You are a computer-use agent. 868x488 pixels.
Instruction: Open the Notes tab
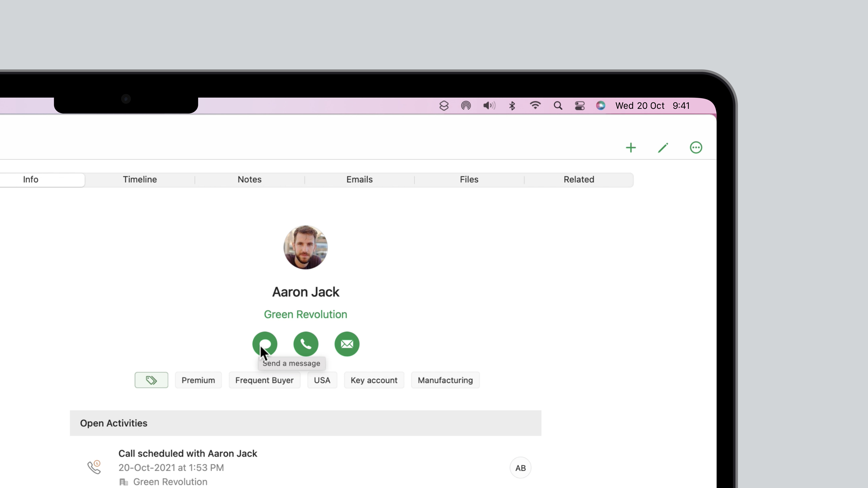click(249, 179)
